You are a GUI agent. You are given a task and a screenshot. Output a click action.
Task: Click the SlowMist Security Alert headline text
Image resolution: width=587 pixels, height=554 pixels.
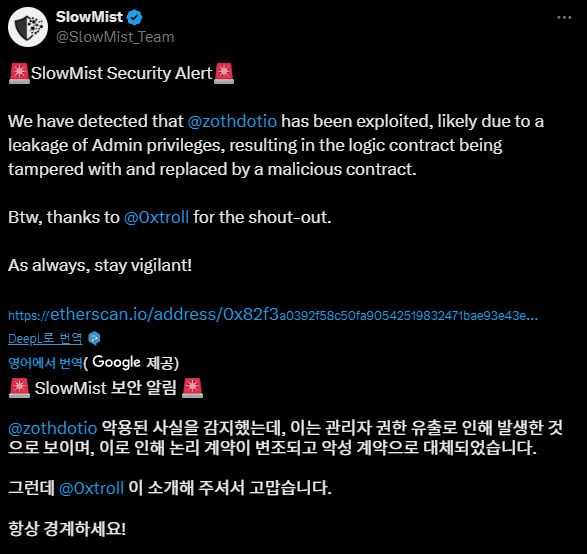(x=122, y=73)
